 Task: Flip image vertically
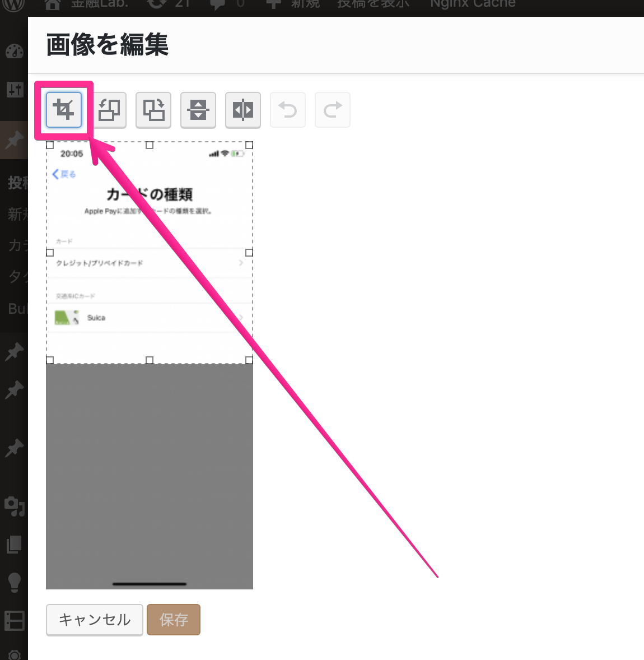coord(198,110)
